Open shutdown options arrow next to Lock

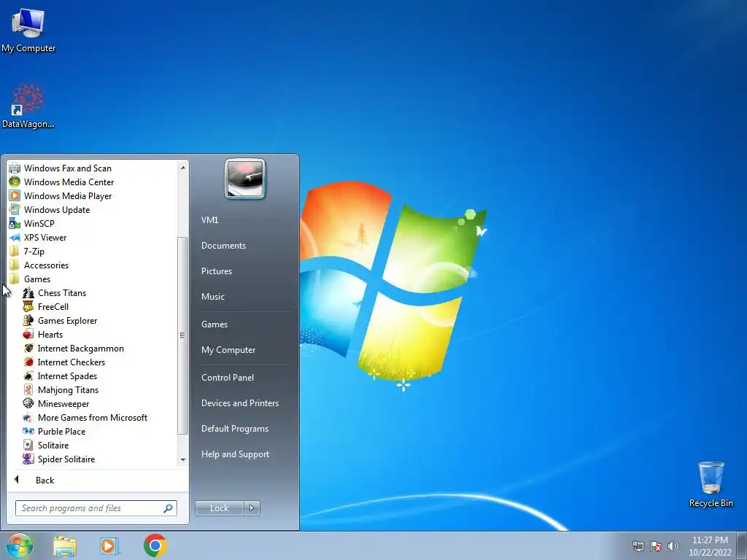(x=252, y=508)
